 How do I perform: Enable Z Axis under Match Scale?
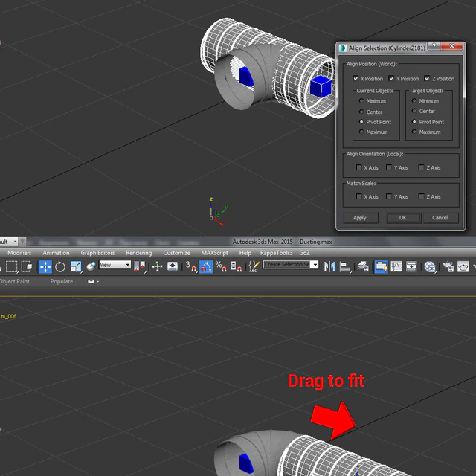[421, 196]
